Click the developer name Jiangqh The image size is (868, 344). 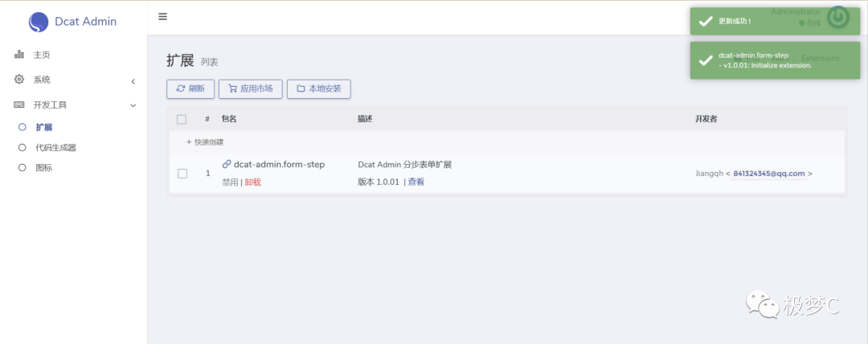[x=709, y=174]
